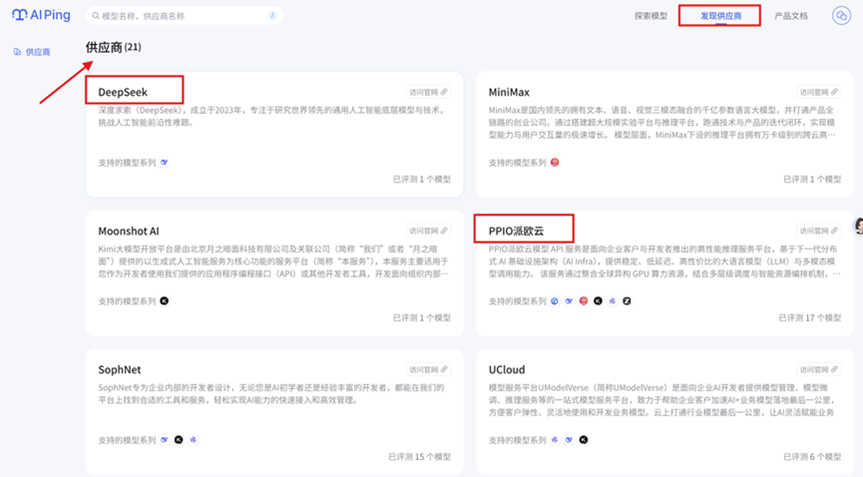Click the black Z model icon in the PPIO派欧云 card
This screenshot has width=863, height=477.
(x=626, y=301)
